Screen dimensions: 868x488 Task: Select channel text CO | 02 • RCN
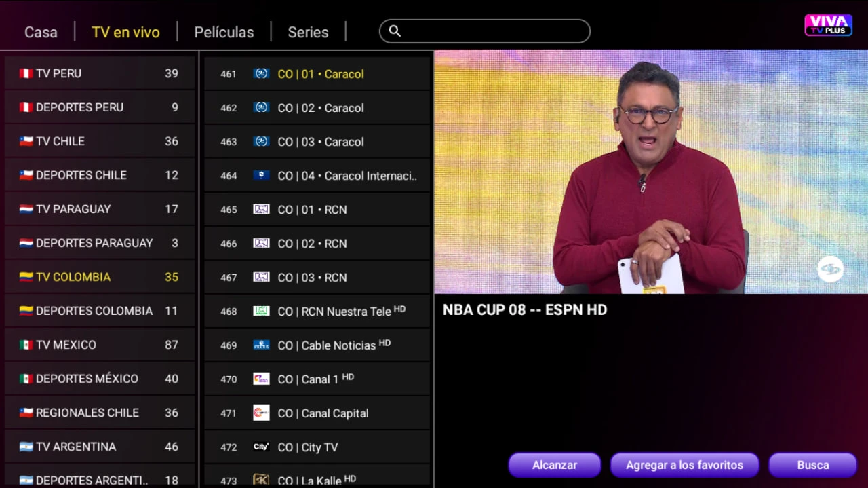click(x=312, y=244)
